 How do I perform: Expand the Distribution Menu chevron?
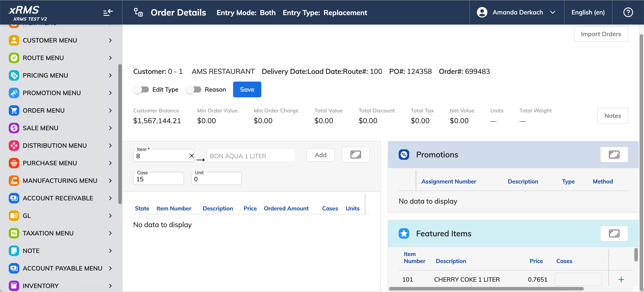point(110,145)
